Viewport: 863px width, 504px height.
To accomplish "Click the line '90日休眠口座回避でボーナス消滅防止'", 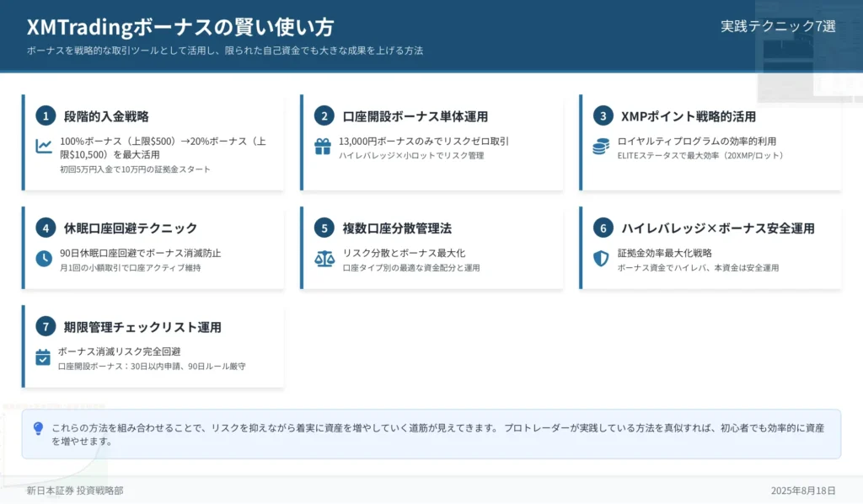I will [x=141, y=253].
